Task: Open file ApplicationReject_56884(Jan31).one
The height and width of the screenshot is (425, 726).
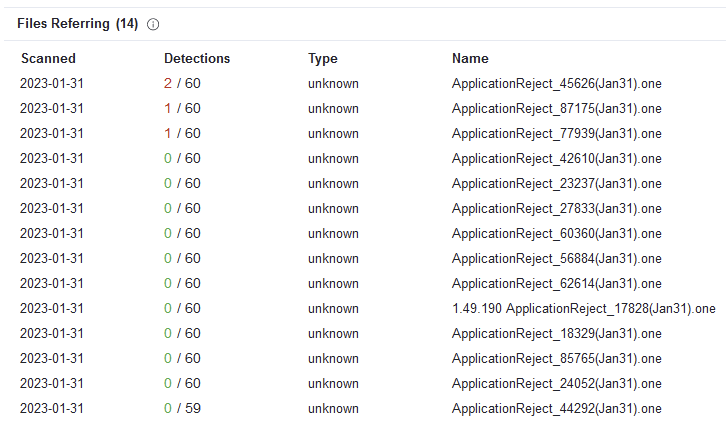Action: [556, 259]
